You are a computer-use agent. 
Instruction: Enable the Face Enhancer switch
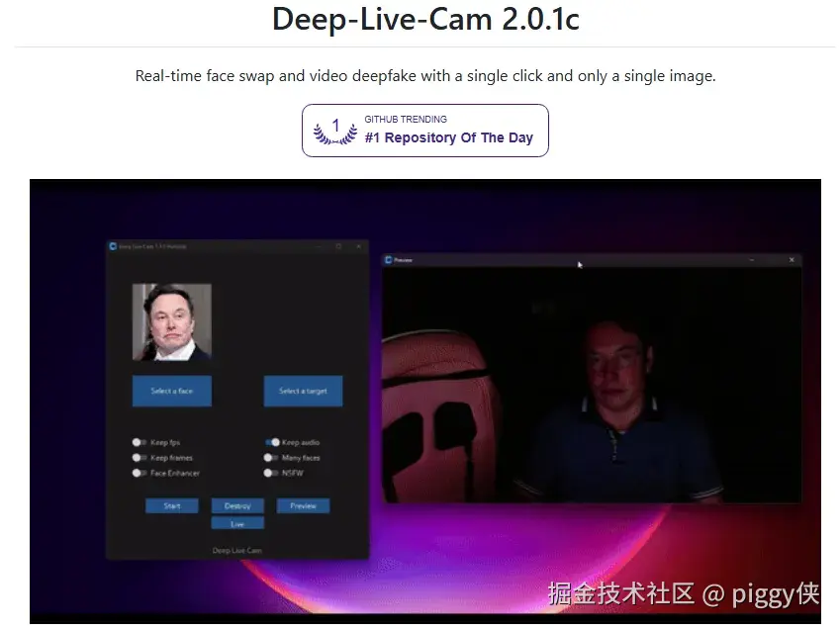pos(140,473)
